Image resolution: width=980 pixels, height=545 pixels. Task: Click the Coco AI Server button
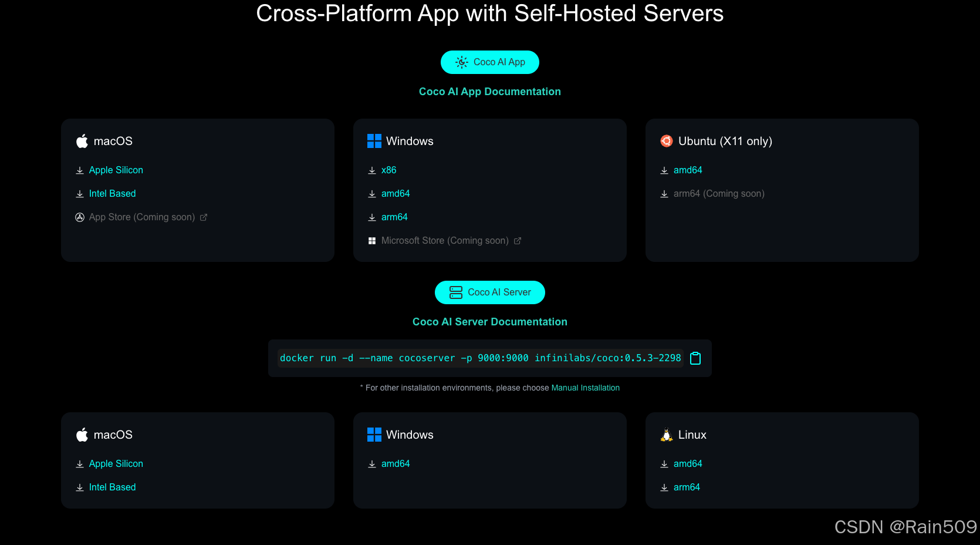tap(490, 292)
